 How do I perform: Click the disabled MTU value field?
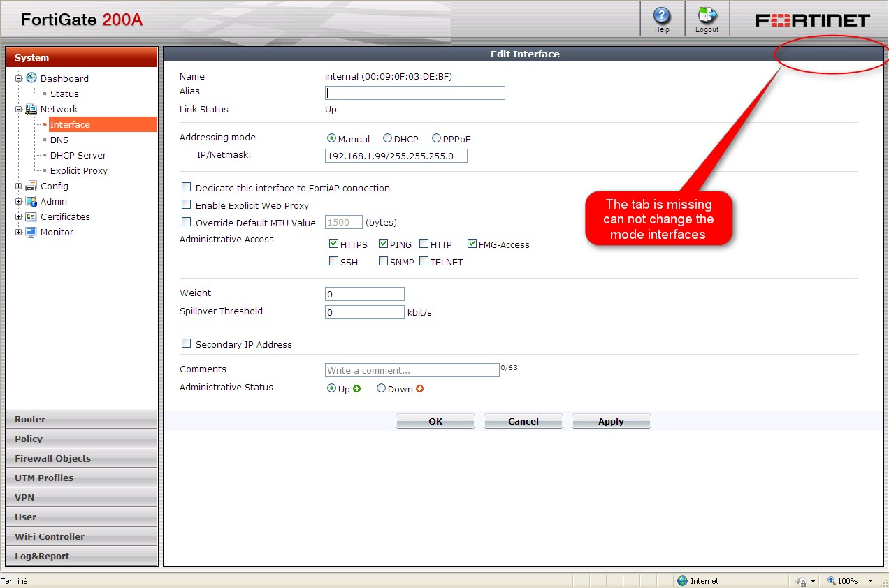[x=344, y=222]
